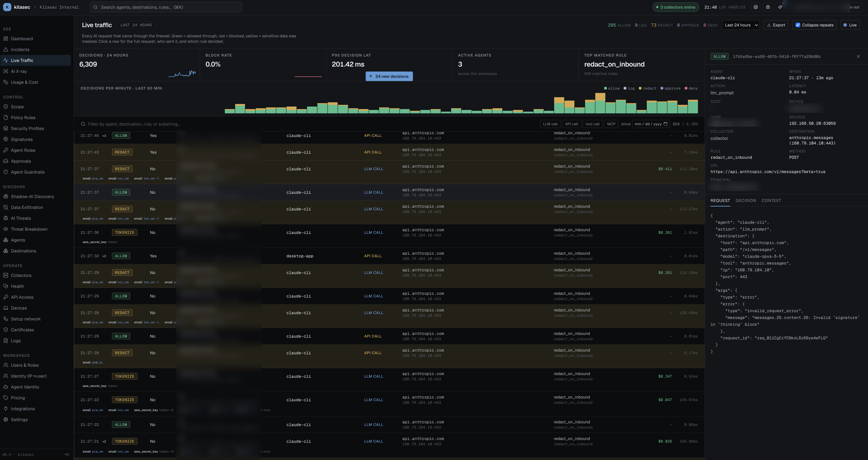Uncheck the Collapse repeats checkbox
Viewport: 868px width, 460px height.
(x=798, y=25)
